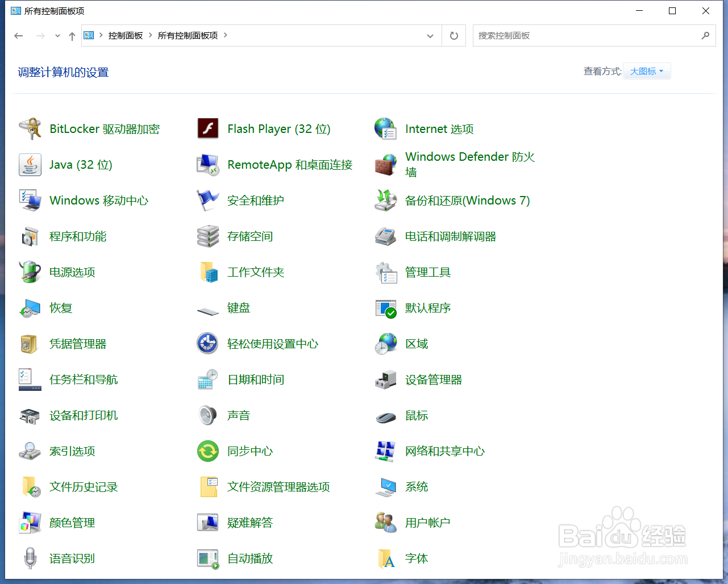This screenshot has width=728, height=584.
Task: Open the recent locations dropdown arrow
Action: 57,36
